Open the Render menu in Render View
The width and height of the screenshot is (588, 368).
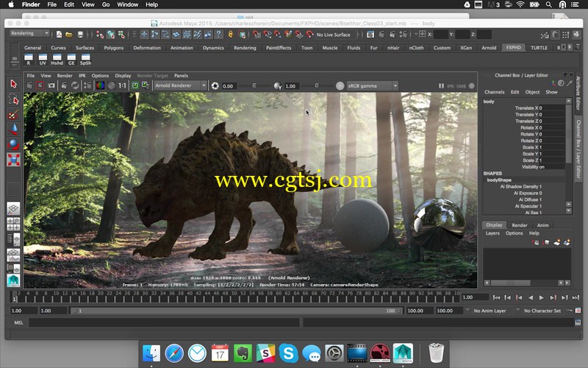(x=65, y=76)
